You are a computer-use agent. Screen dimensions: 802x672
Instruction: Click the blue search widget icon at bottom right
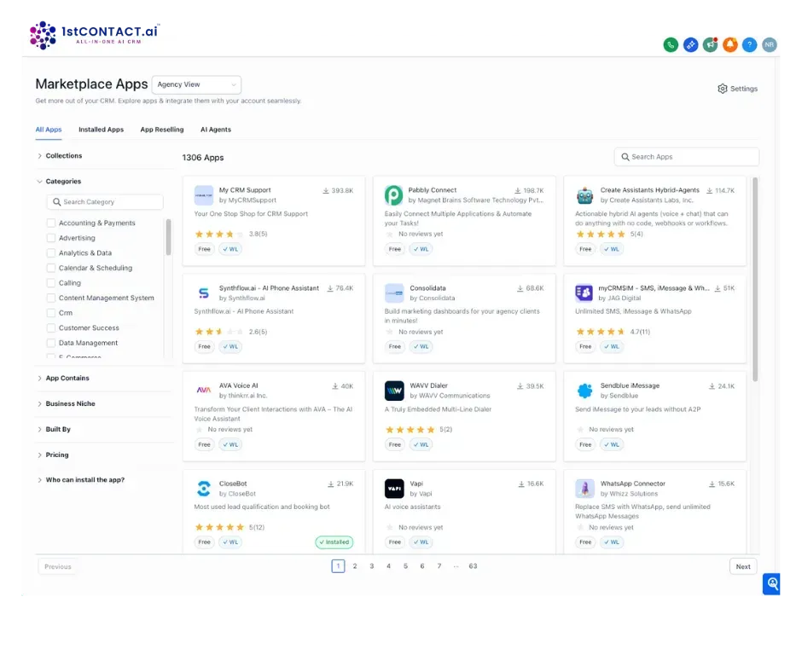[x=772, y=583]
